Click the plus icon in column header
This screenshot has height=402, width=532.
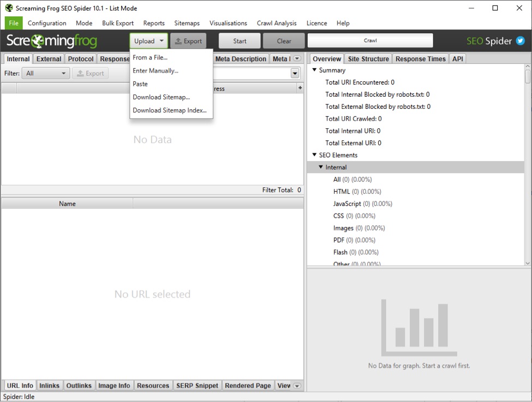click(300, 88)
